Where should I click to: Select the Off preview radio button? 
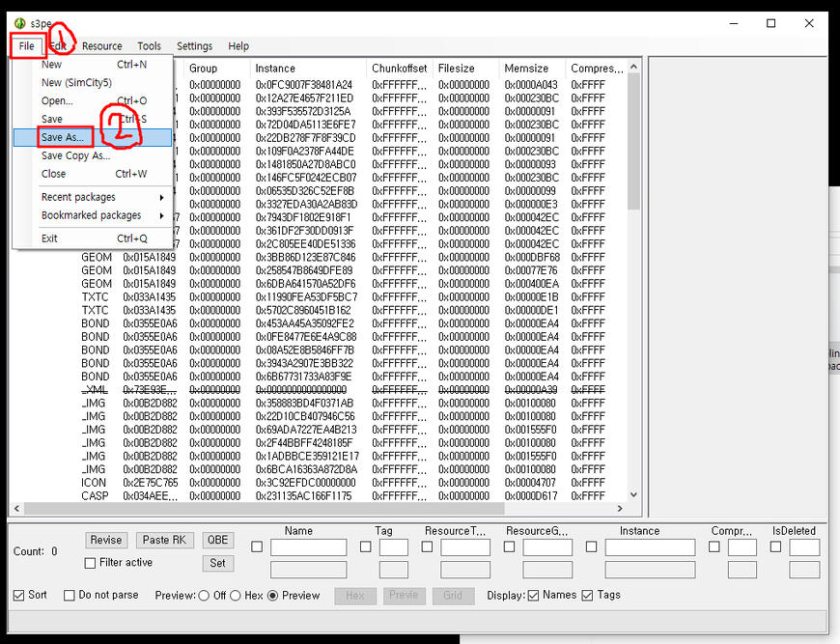(204, 596)
